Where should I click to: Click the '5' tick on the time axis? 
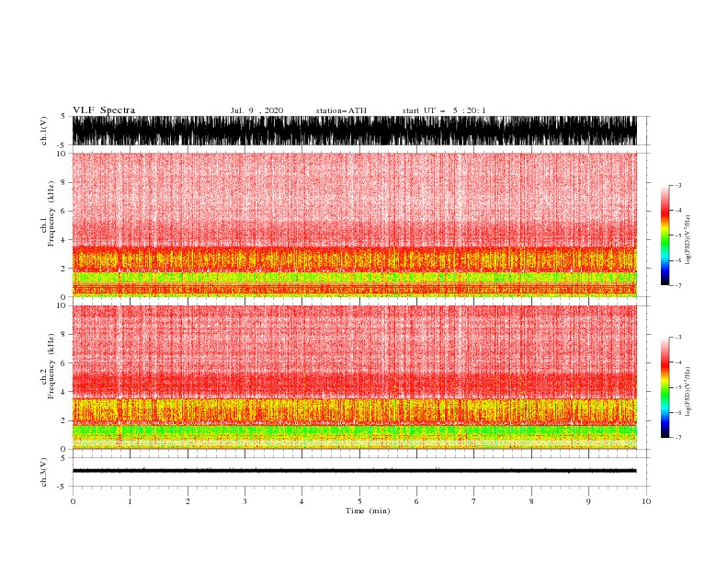(x=359, y=501)
